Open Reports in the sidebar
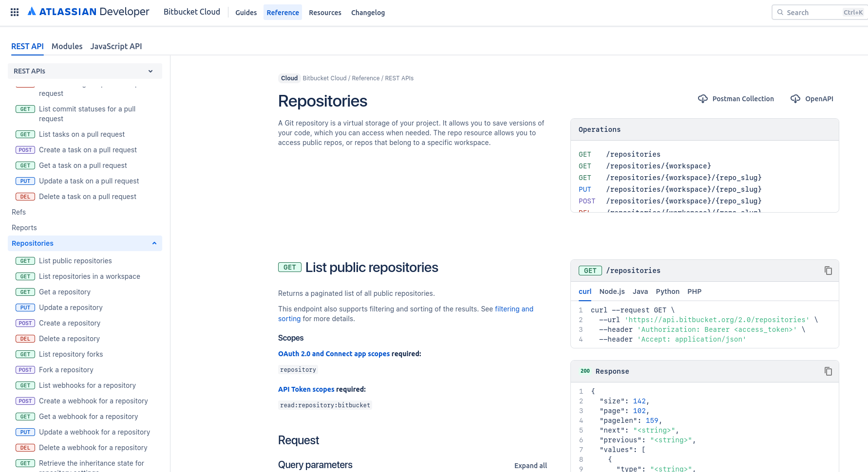 click(x=24, y=228)
